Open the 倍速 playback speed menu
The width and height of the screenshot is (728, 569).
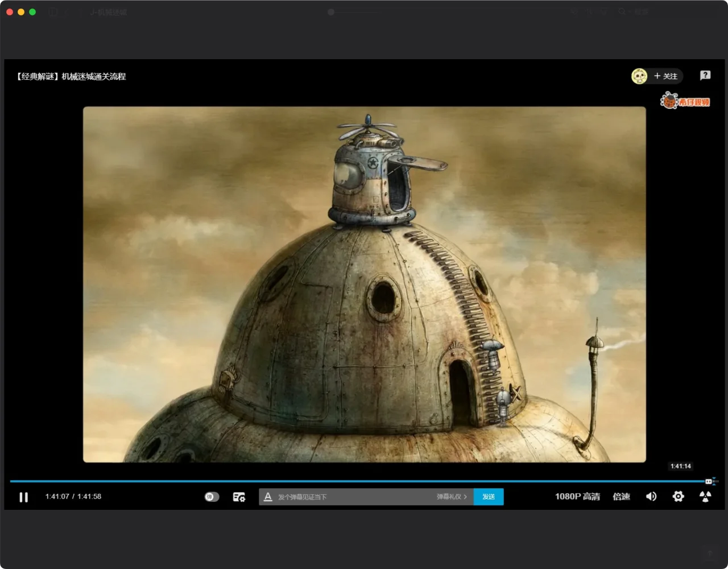(621, 497)
